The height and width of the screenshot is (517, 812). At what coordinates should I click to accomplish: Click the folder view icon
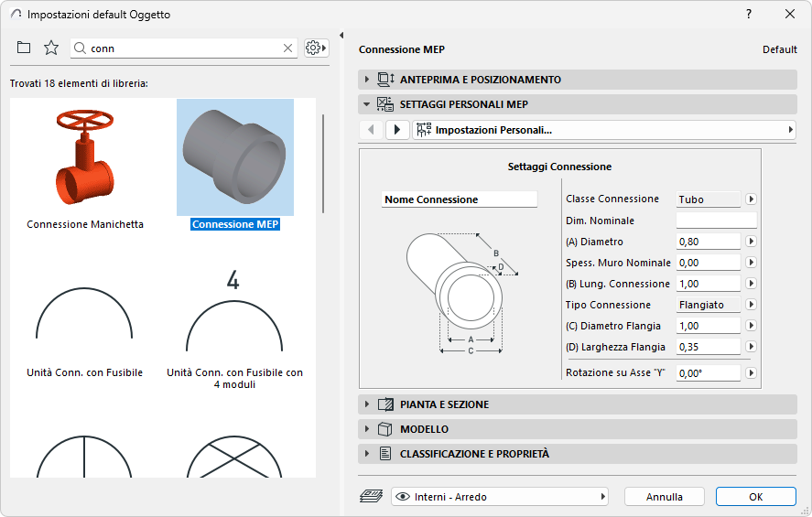click(x=24, y=48)
